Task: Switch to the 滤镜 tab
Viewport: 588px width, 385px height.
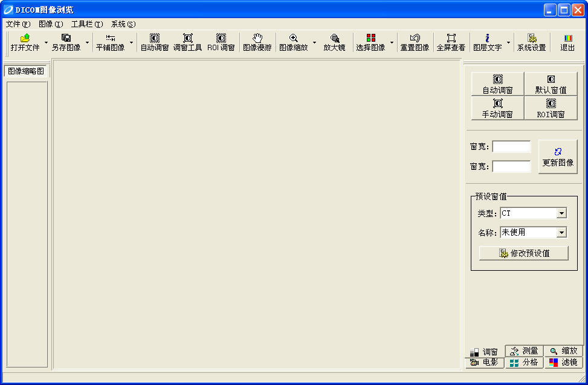Action: coord(563,363)
